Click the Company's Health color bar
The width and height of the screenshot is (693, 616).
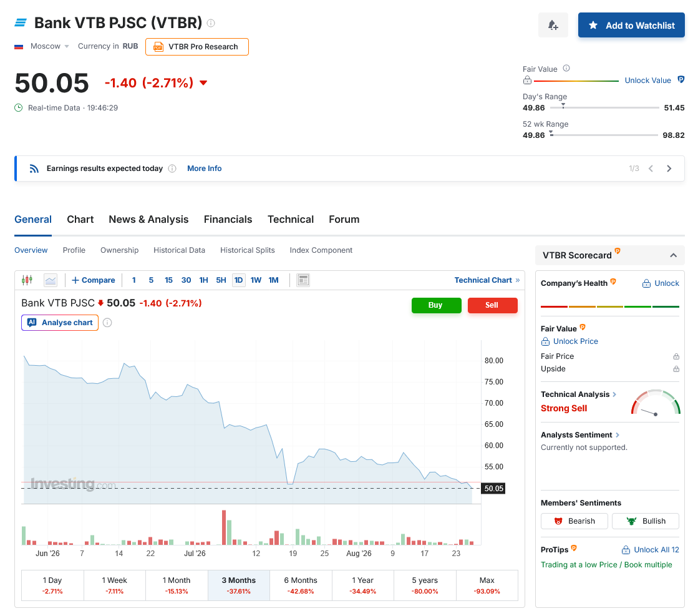pyautogui.click(x=610, y=306)
